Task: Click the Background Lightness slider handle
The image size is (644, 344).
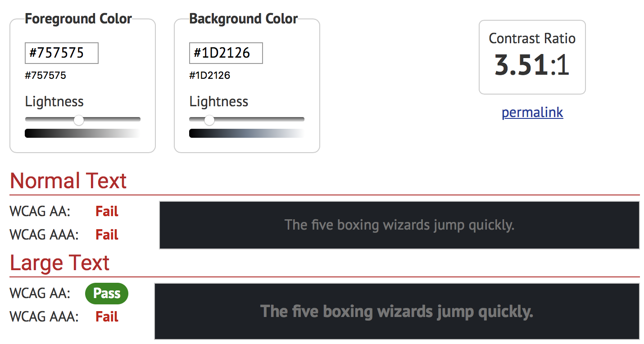Action: [209, 120]
